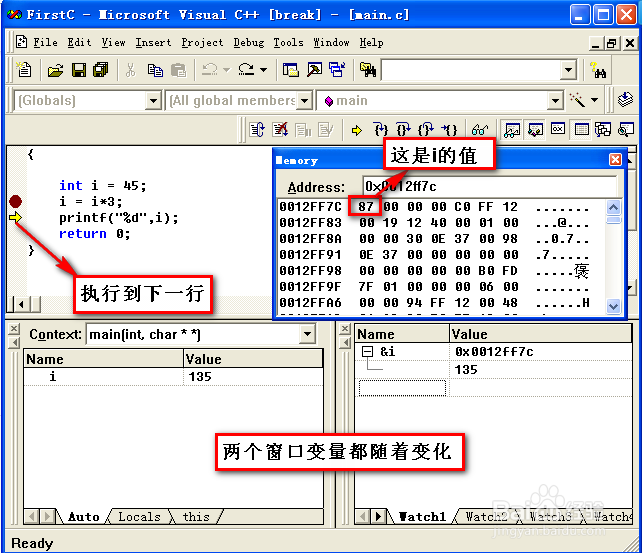This screenshot has width=642, height=553.
Task: Toggle the Output window icon
Action: click(x=314, y=70)
